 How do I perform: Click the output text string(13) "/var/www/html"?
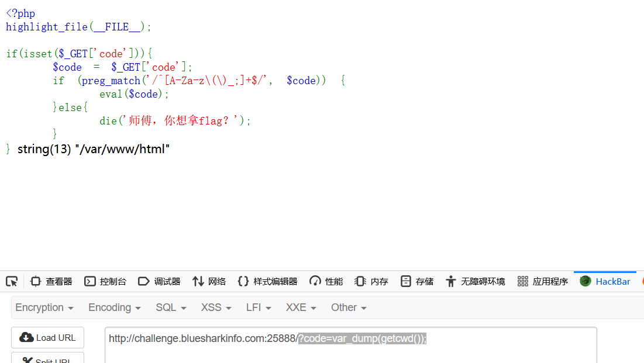[94, 149]
